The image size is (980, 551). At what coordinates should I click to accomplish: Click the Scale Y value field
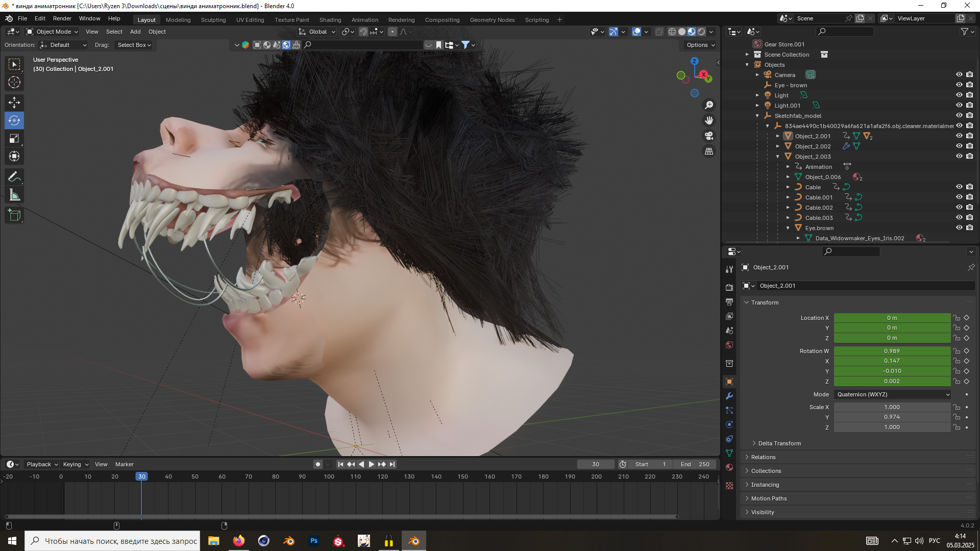[892, 417]
